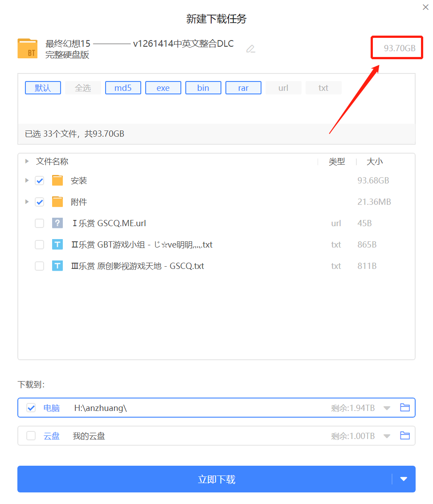The height and width of the screenshot is (504, 433).
Task: Click the pencil edit-name icon
Action: click(x=251, y=49)
